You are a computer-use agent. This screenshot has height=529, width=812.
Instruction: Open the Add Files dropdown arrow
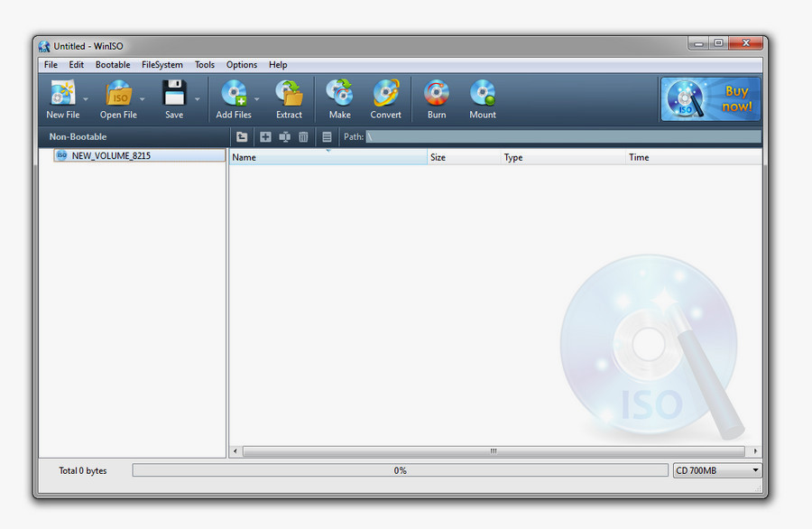(257, 99)
